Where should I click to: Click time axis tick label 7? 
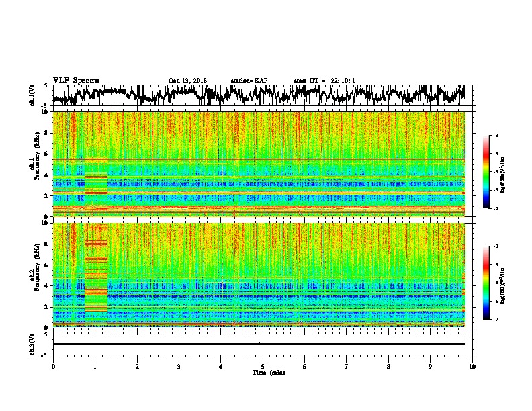tap(347, 367)
